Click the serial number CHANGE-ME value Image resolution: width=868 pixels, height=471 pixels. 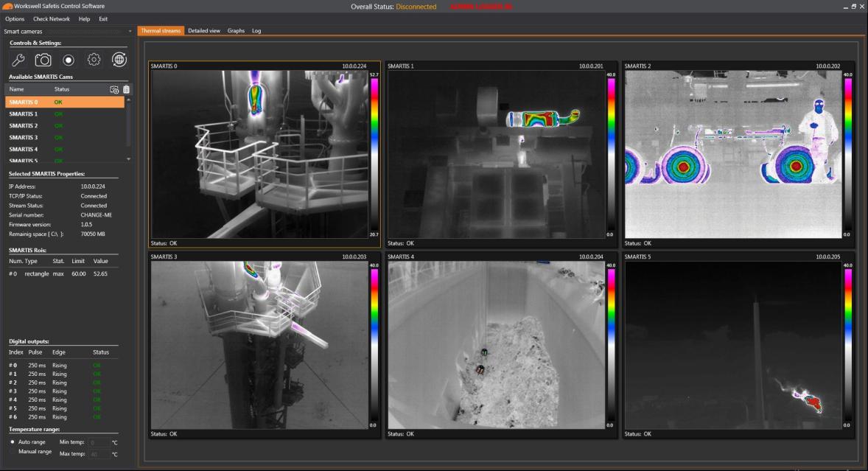(x=97, y=215)
